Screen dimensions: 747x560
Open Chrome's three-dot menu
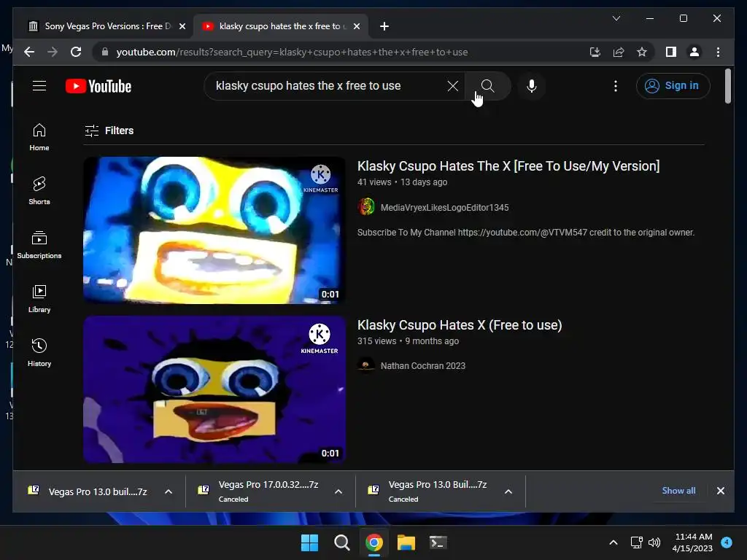pyautogui.click(x=718, y=52)
